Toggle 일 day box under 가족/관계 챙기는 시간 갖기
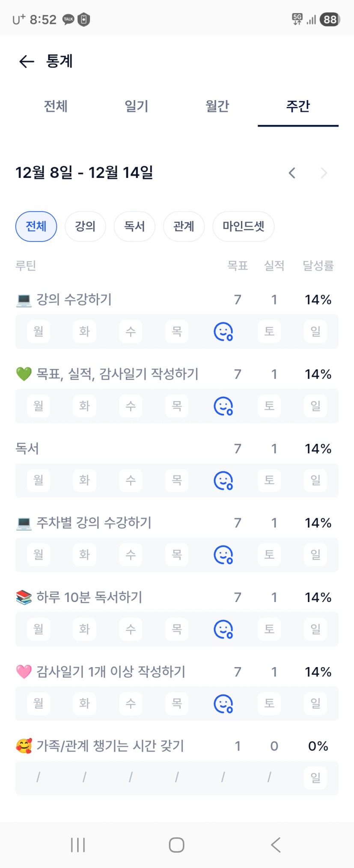Image resolution: width=354 pixels, height=868 pixels. pyautogui.click(x=315, y=778)
